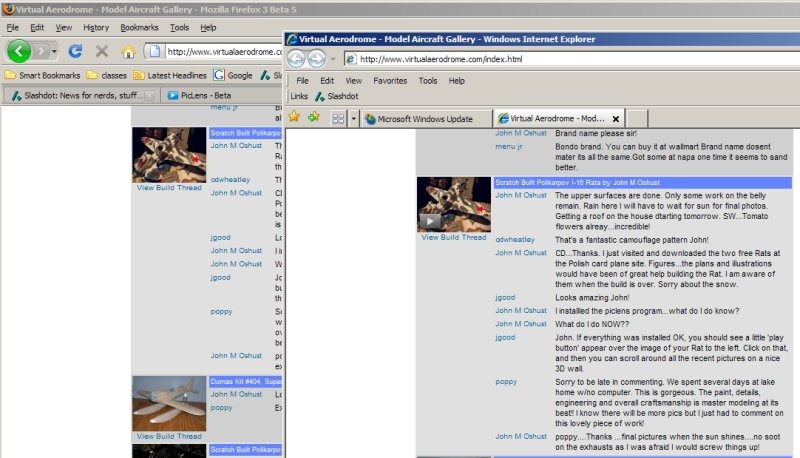The width and height of the screenshot is (800, 458).
Task: Click the Internet Explorer title bar icon
Action: tap(292, 39)
